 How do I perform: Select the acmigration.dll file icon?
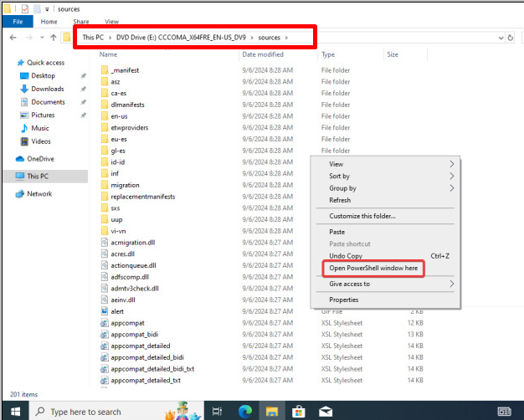tap(105, 243)
